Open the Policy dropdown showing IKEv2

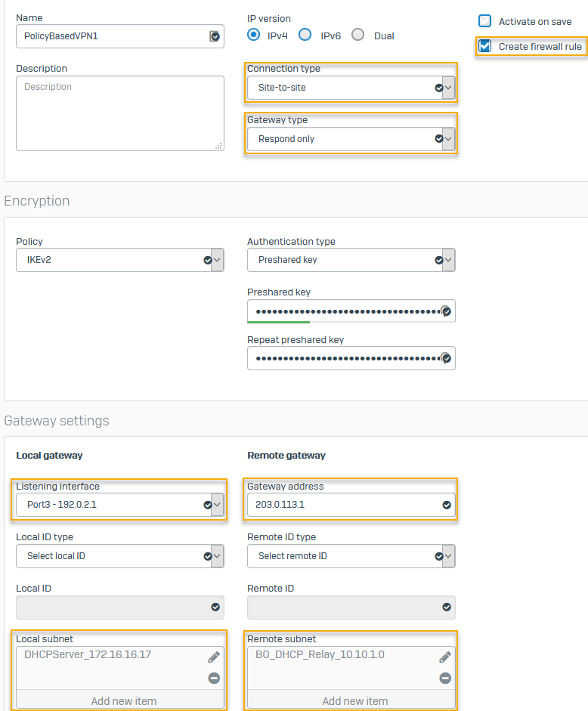pos(119,260)
